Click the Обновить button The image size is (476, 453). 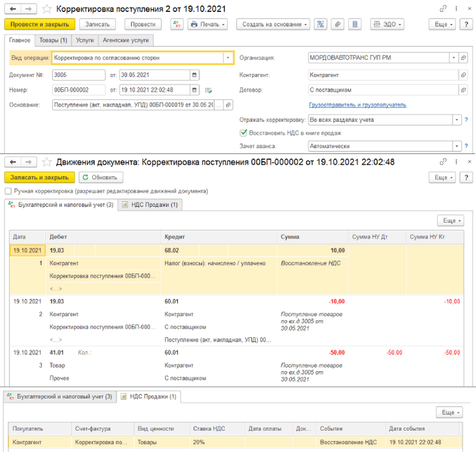tap(101, 177)
